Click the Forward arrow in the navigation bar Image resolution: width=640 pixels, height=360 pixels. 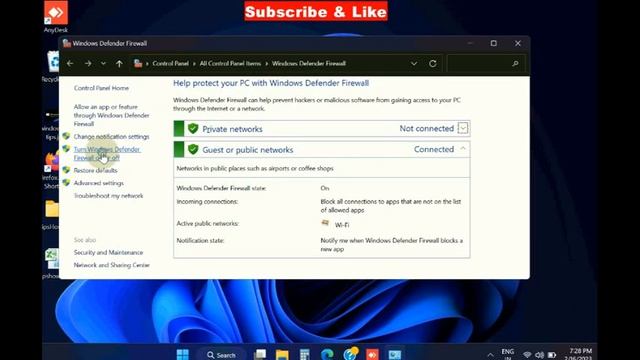[x=88, y=64]
